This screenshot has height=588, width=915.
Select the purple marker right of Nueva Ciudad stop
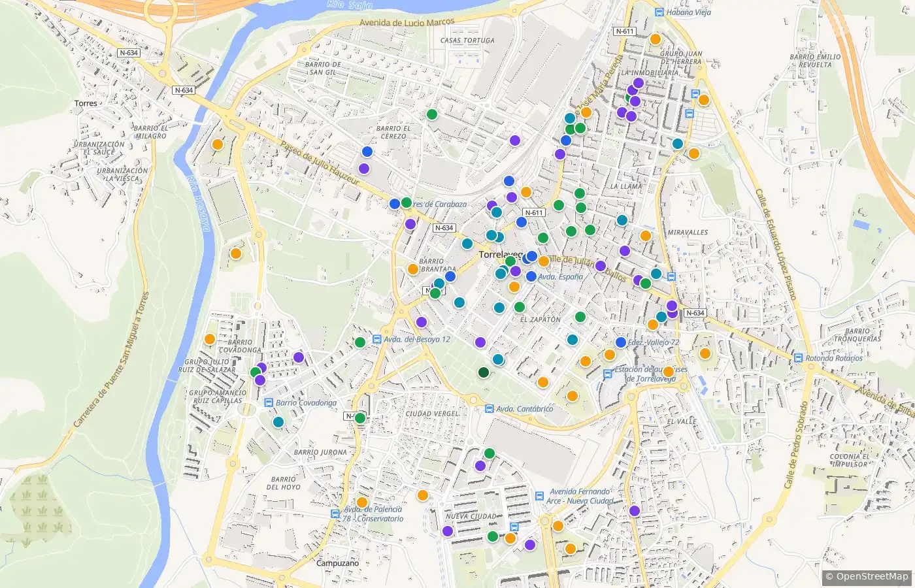pos(530,545)
